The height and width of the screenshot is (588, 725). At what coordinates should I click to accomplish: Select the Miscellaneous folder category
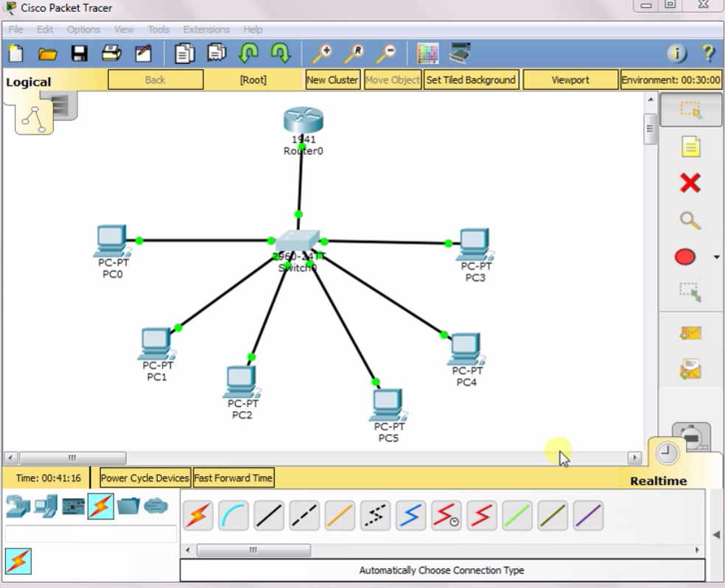pos(128,506)
